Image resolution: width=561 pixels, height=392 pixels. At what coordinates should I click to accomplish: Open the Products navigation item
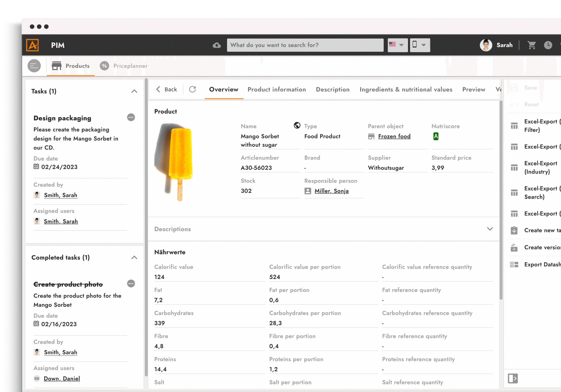(x=71, y=66)
